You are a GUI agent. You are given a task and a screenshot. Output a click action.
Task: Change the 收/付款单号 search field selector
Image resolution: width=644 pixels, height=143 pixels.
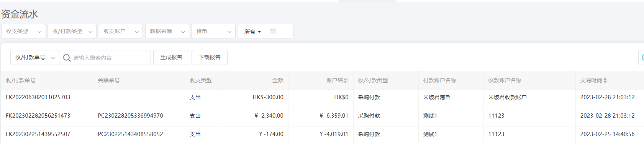tap(35, 57)
